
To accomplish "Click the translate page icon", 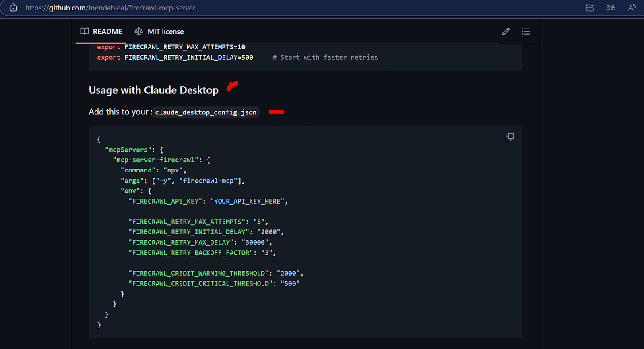I will click(x=611, y=8).
